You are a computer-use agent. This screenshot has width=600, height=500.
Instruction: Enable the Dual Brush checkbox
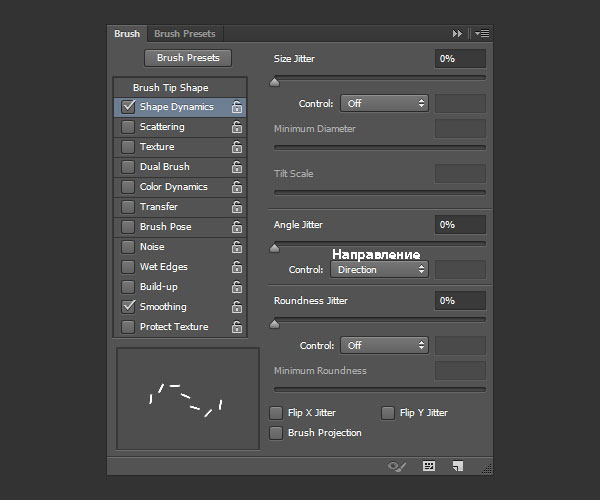coord(128,167)
